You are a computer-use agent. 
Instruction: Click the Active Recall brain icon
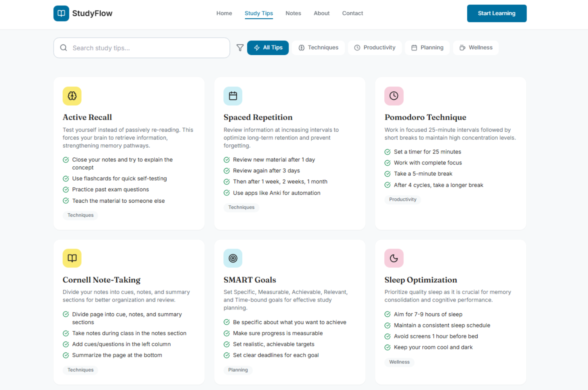(72, 96)
